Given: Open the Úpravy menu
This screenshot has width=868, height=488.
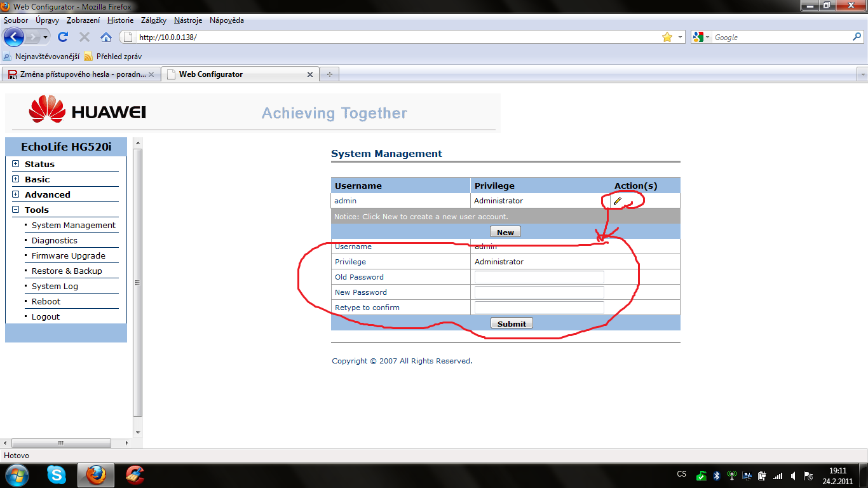Looking at the screenshot, I should [x=48, y=20].
